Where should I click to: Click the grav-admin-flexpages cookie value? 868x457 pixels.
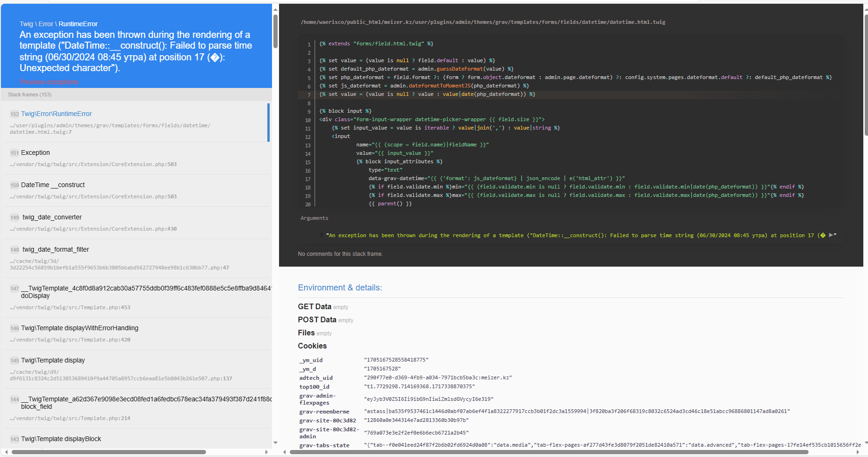click(428, 399)
